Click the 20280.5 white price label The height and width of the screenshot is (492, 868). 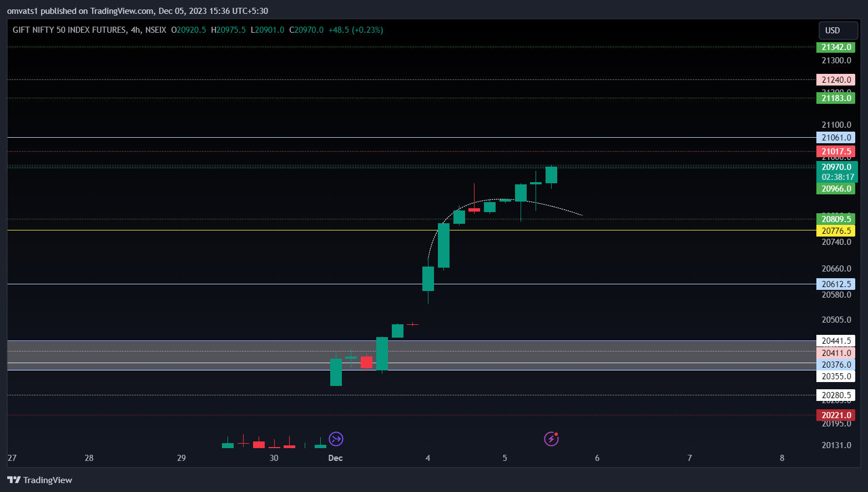(x=836, y=395)
